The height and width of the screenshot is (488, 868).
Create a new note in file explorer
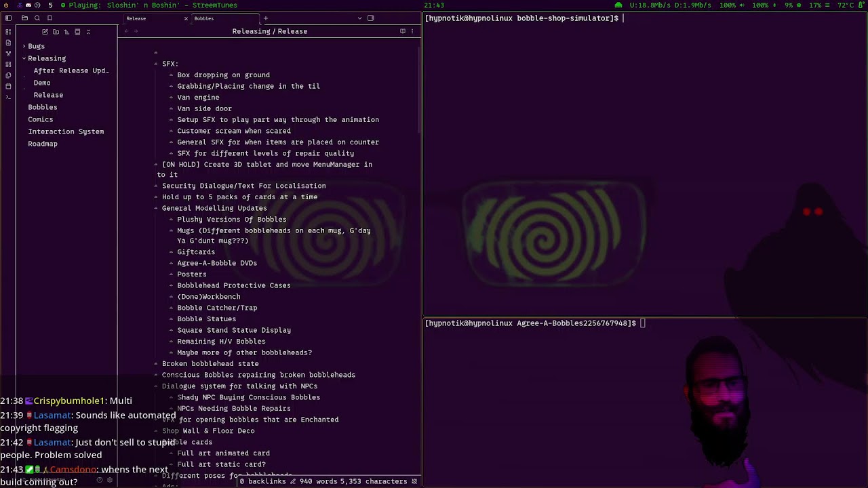(x=45, y=32)
